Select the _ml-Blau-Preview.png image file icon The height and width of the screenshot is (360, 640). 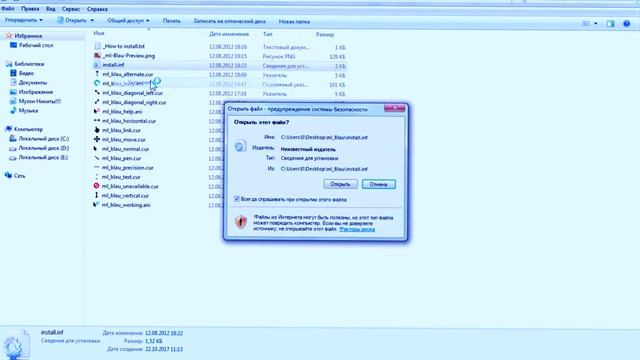(97, 56)
